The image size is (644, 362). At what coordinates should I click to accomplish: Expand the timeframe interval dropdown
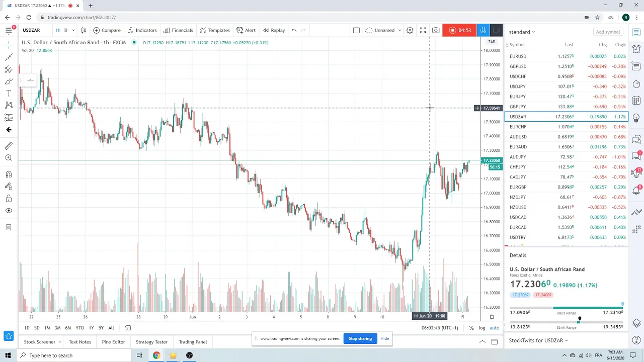[73, 30]
